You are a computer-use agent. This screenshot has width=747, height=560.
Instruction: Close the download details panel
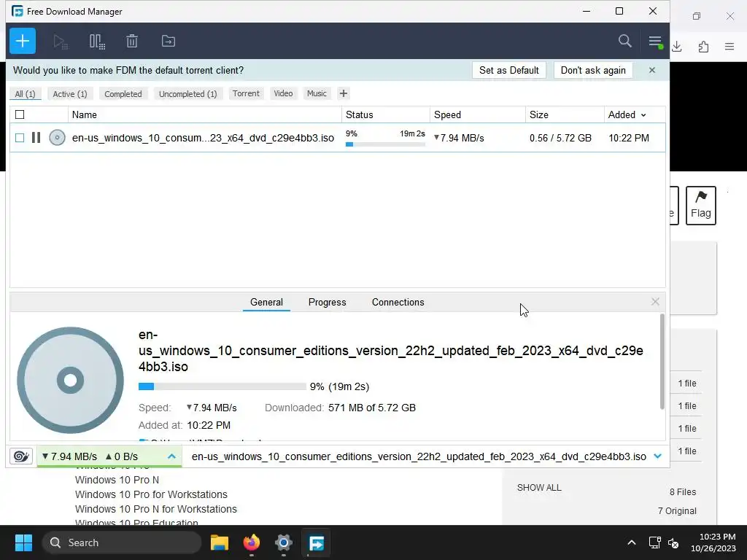click(655, 302)
